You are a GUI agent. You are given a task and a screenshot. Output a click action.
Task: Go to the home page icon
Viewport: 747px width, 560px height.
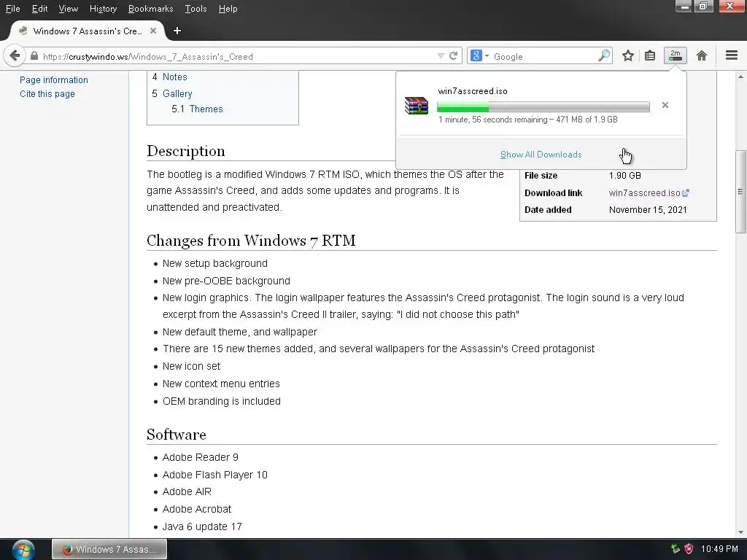(702, 55)
